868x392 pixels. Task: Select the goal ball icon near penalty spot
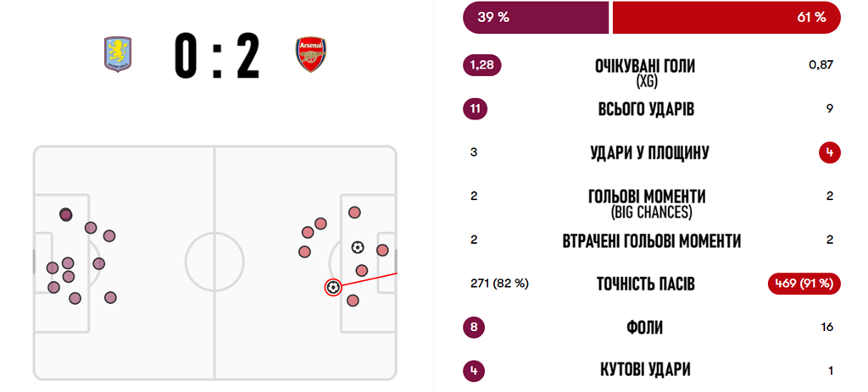click(x=358, y=247)
